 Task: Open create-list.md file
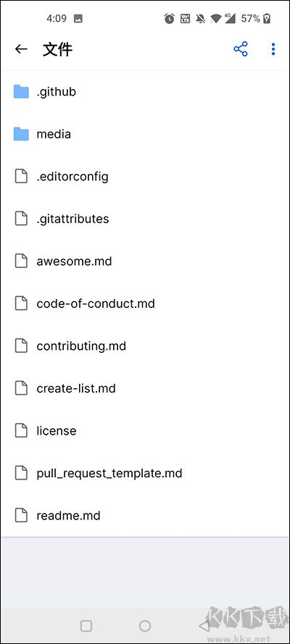click(x=145, y=388)
